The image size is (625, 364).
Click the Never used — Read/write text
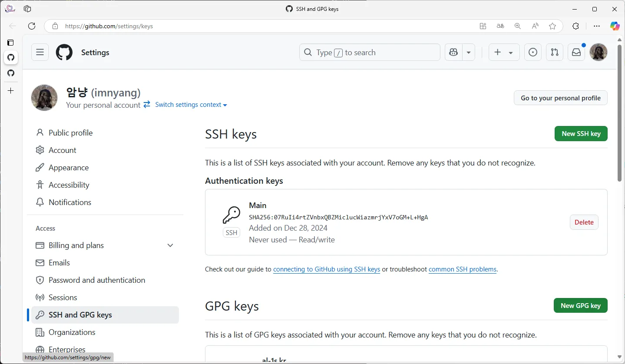click(292, 240)
